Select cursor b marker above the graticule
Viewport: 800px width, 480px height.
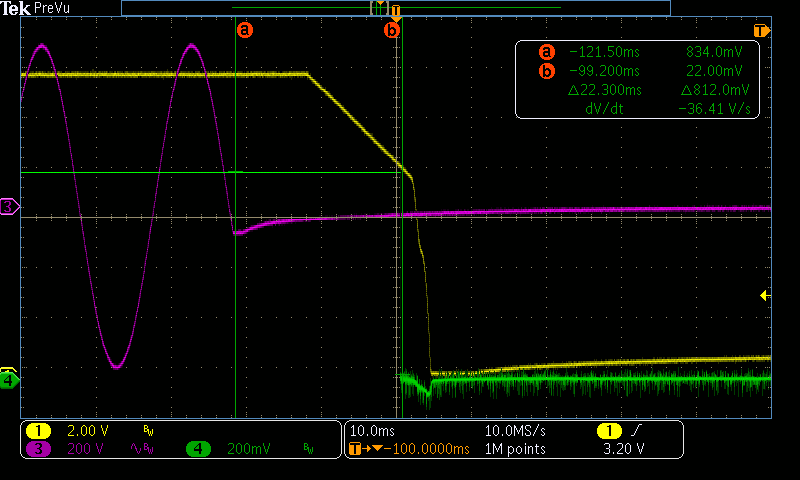point(392,30)
